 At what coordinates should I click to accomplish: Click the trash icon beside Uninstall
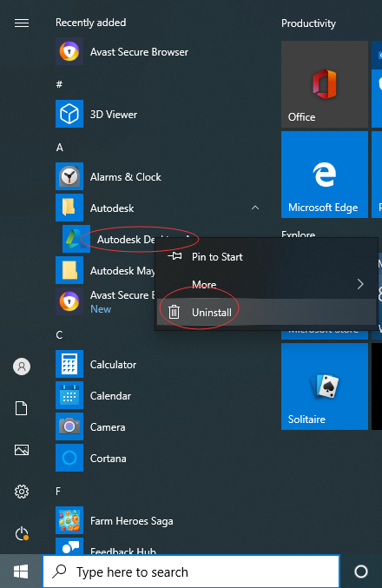[174, 312]
